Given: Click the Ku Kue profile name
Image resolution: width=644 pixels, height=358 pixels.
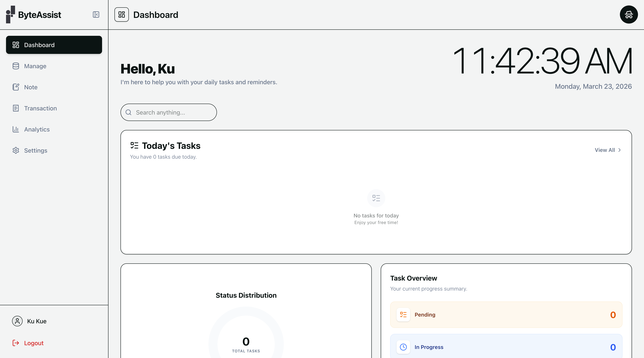Looking at the screenshot, I should point(37,321).
